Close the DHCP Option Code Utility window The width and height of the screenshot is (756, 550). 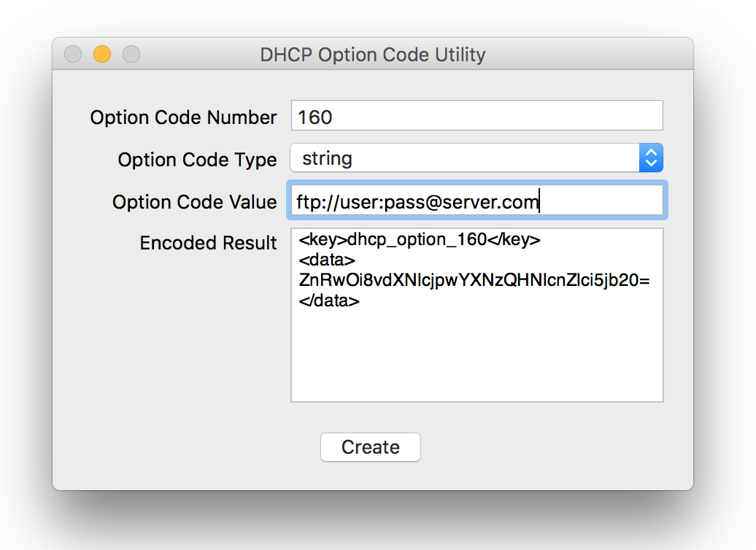[73, 55]
